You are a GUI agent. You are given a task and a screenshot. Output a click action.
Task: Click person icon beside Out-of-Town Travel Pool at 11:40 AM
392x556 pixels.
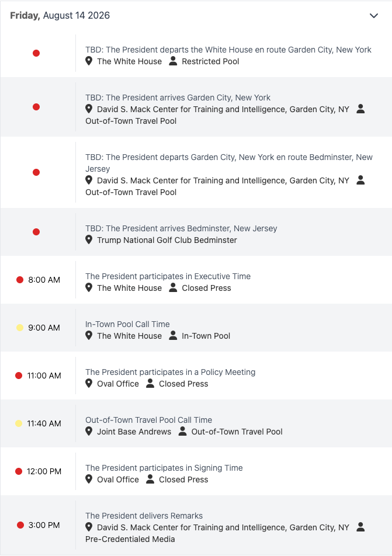pyautogui.click(x=182, y=431)
